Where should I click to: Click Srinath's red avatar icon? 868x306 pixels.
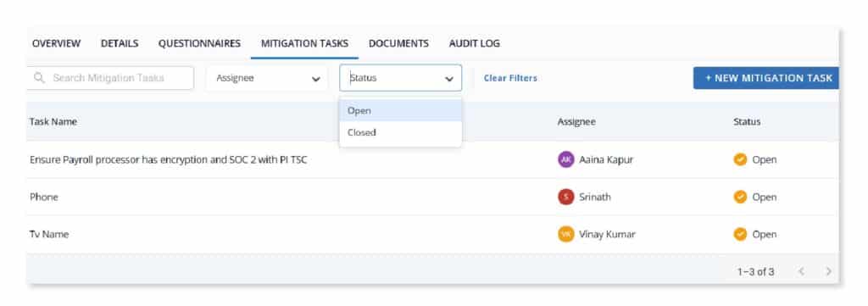(x=565, y=197)
